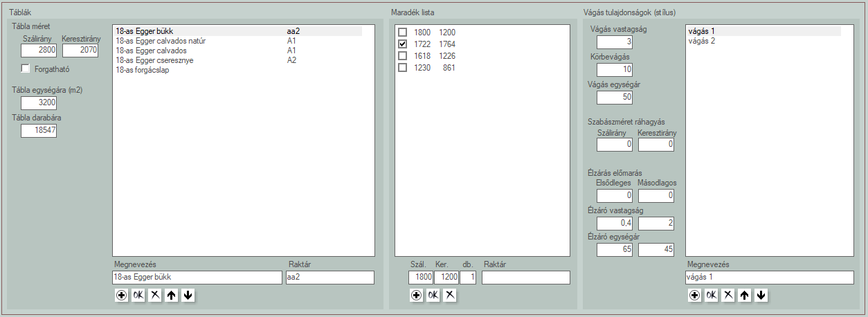Viewport: 868px width, 317px height.
Task: Click the Vágás vastagság input field
Action: [614, 43]
